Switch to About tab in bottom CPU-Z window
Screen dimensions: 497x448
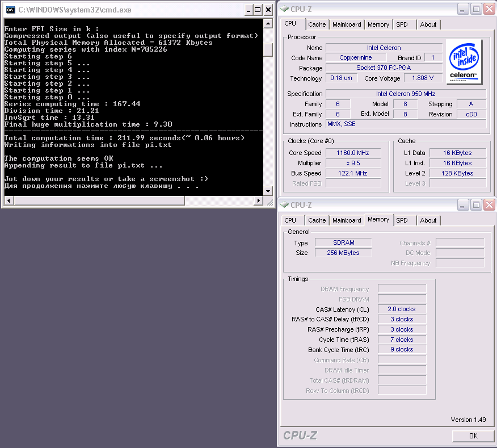click(x=428, y=220)
